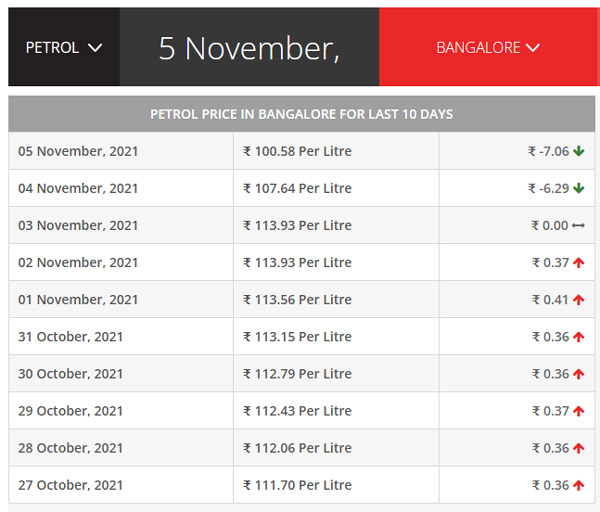Screen dimensions: 600x512
Task: Click the ₹ 100.58 Per Litre price
Action: coord(297,151)
